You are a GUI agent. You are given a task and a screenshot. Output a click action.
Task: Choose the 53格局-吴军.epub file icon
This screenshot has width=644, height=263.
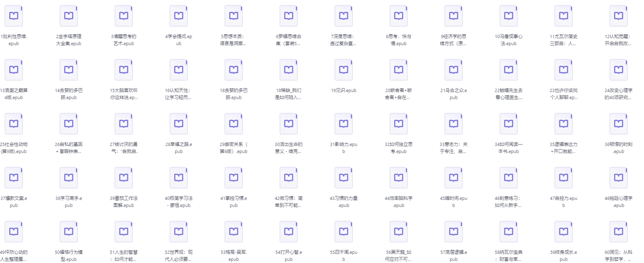[234, 232]
